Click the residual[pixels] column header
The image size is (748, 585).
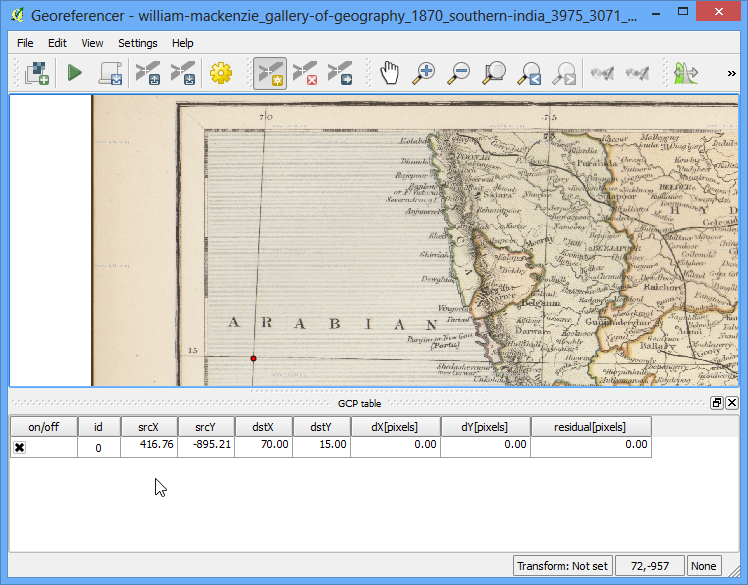coord(591,427)
